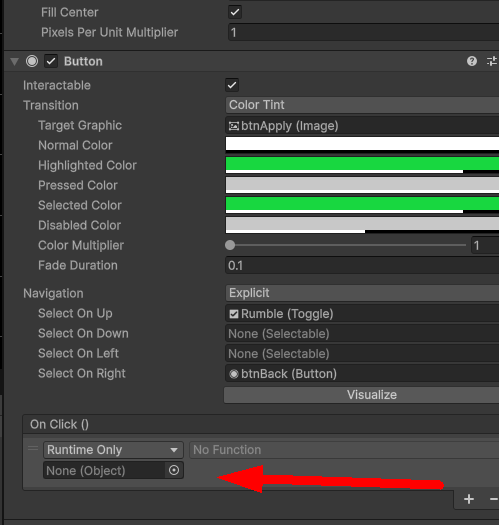Open the Highlighted Color swatch

coord(362,165)
